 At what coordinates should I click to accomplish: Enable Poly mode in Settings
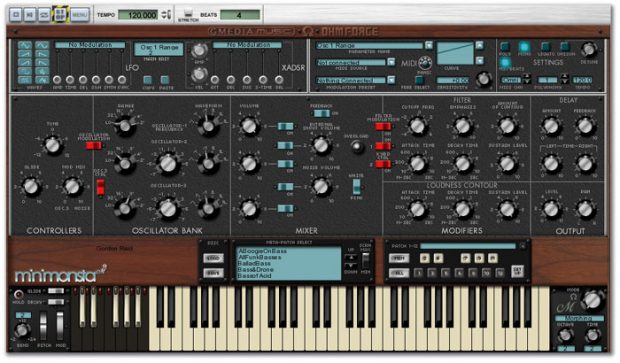coord(505,47)
